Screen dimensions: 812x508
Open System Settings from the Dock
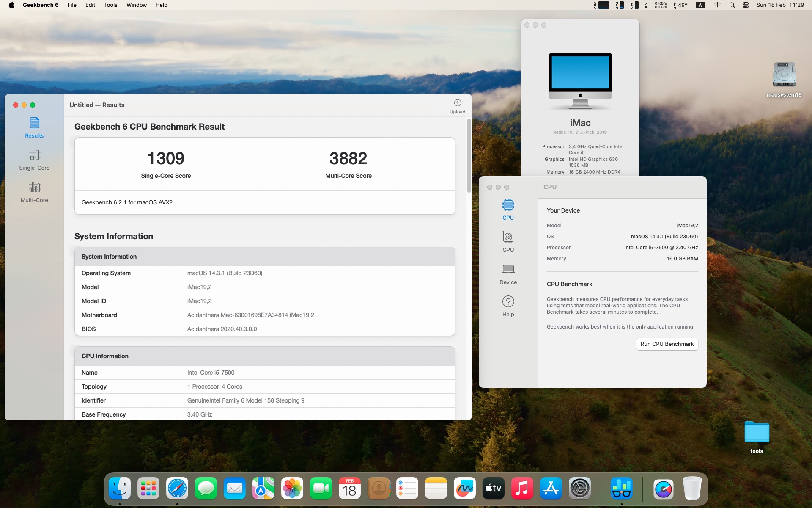(x=580, y=488)
